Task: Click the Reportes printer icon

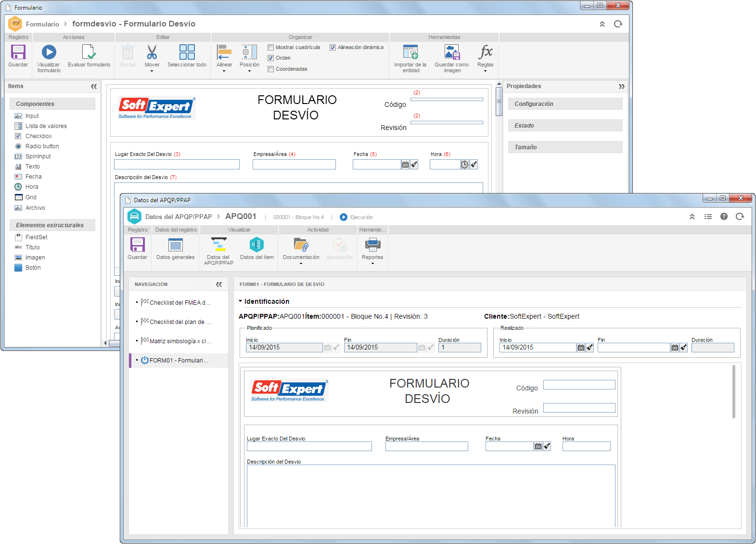Action: (x=372, y=245)
